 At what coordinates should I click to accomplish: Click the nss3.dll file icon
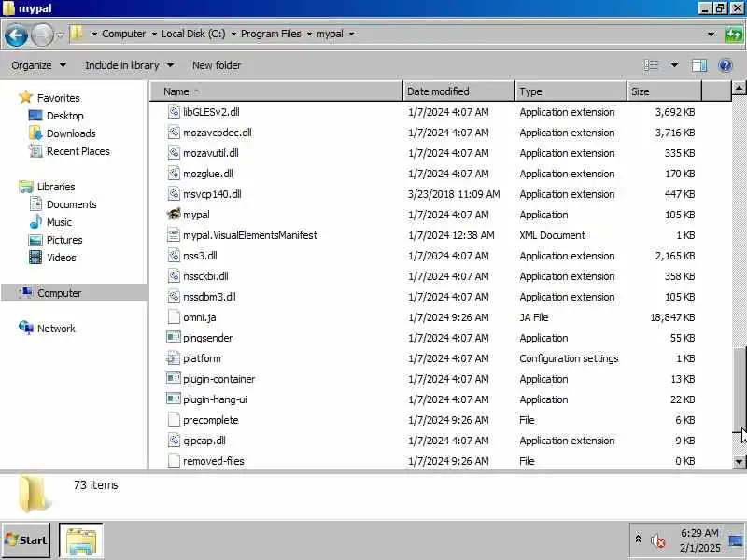[174, 256]
